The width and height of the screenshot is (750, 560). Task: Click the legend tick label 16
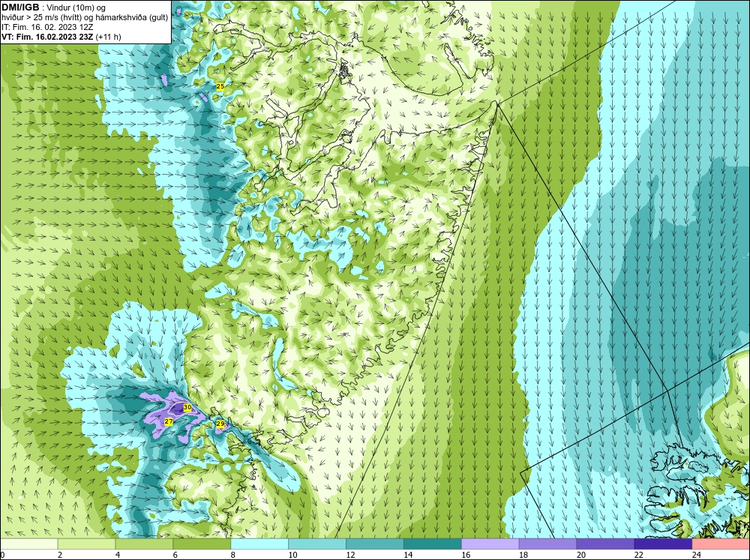click(466, 555)
